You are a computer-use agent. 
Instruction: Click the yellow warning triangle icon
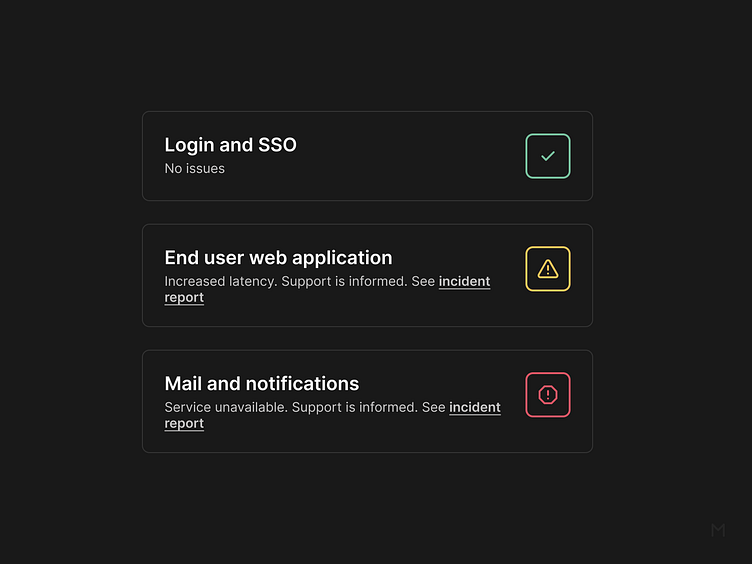pyautogui.click(x=548, y=269)
